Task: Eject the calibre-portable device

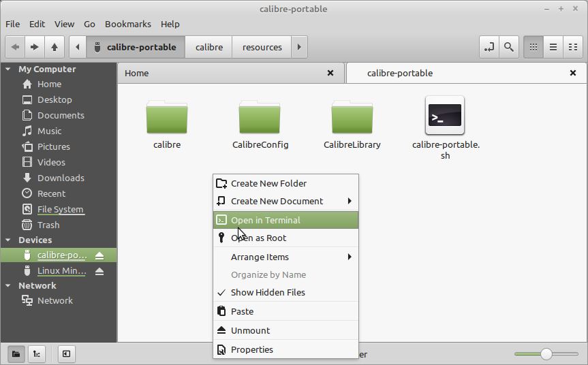Action: [99, 255]
